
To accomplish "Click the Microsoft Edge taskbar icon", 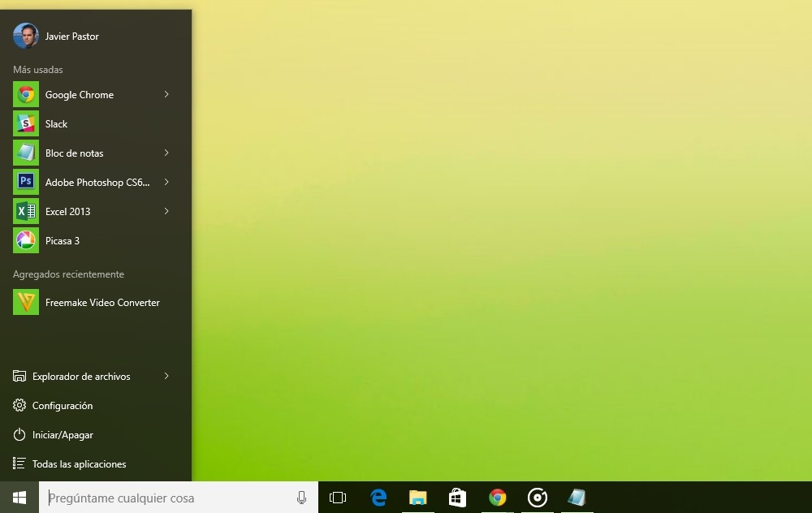I will [x=378, y=498].
